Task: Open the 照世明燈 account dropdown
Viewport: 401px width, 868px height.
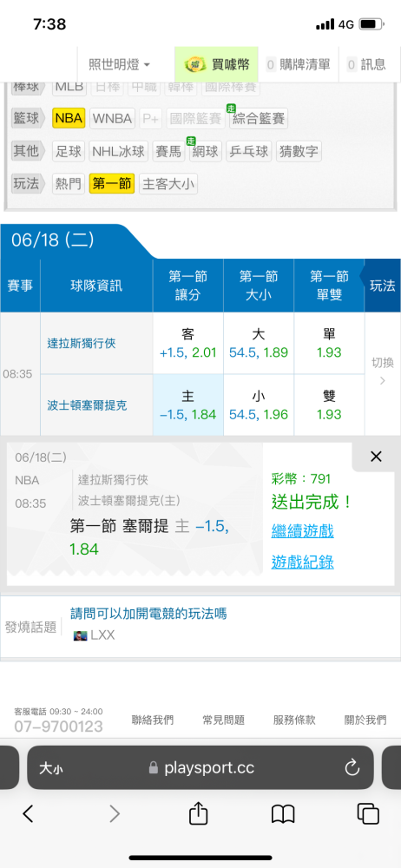Action: coord(119,65)
